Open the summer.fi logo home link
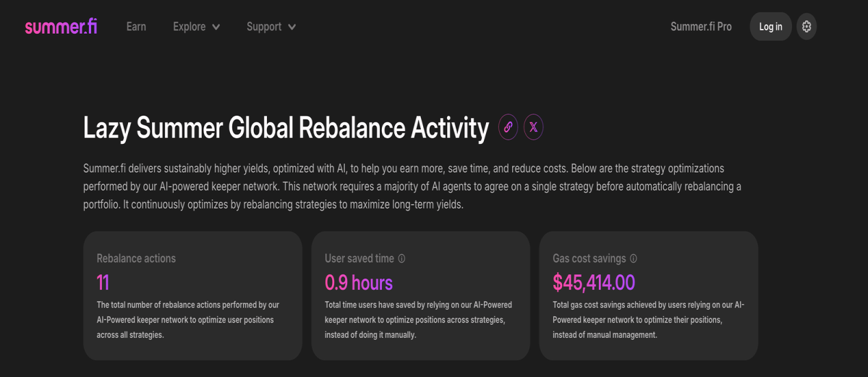Image resolution: width=868 pixels, height=377 pixels. point(61,27)
